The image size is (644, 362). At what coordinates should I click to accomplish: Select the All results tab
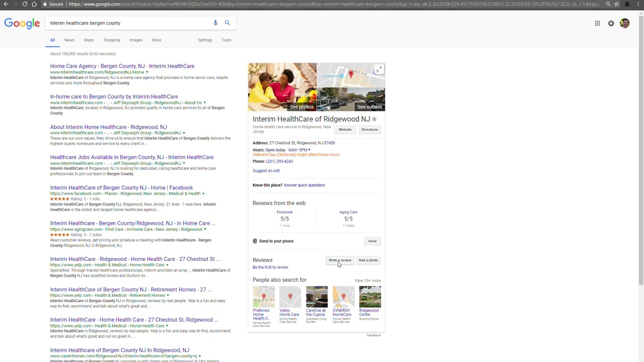point(52,40)
